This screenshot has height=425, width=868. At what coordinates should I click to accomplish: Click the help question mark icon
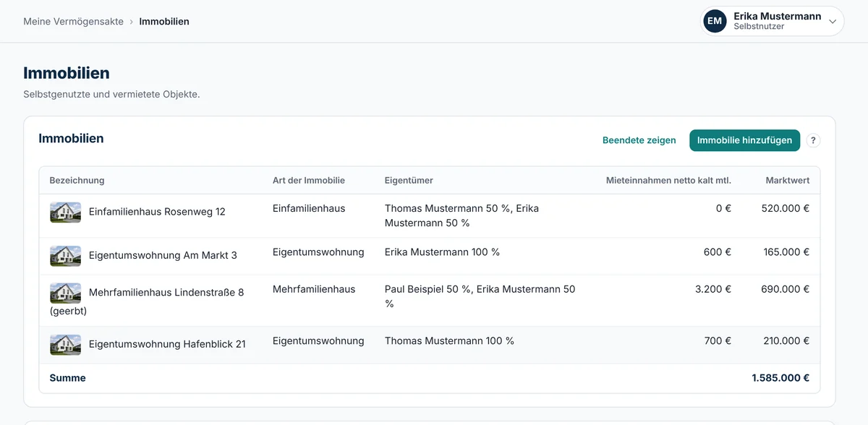(813, 140)
